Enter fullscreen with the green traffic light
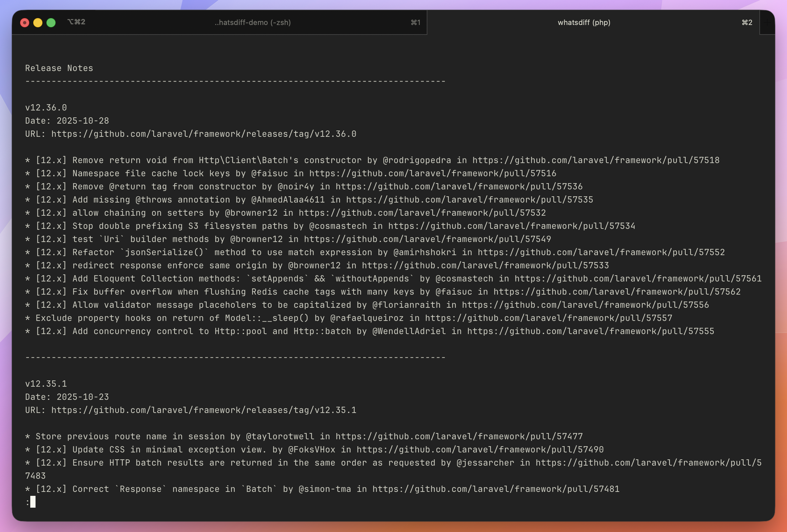 coord(51,22)
